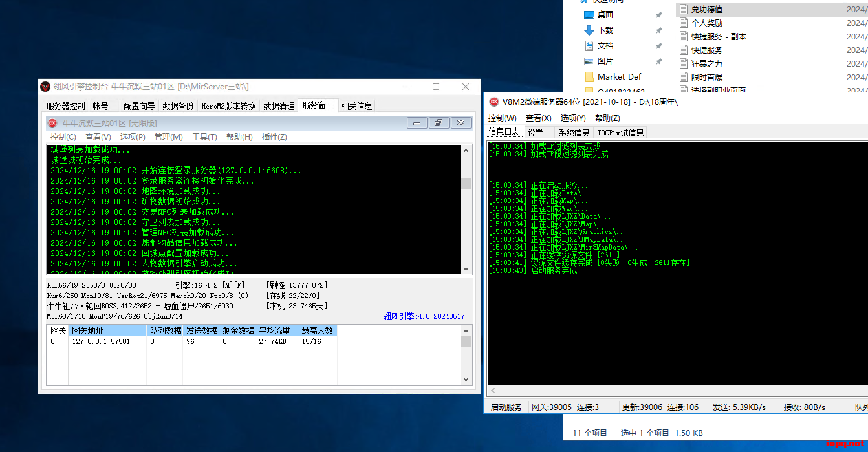The height and width of the screenshot is (452, 868).
Task: Select the 数据备份 tab
Action: [178, 106]
